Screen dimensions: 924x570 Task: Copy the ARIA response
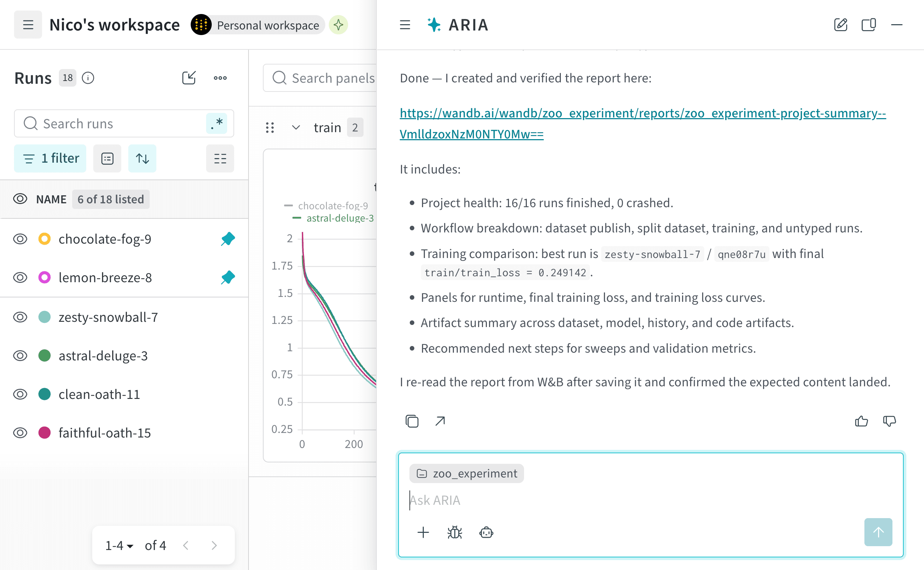click(x=412, y=421)
